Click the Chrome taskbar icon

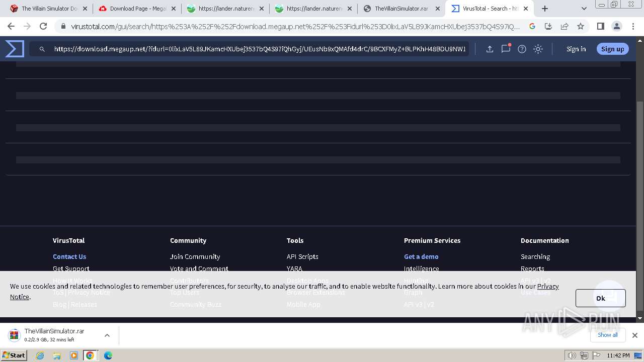(90, 355)
